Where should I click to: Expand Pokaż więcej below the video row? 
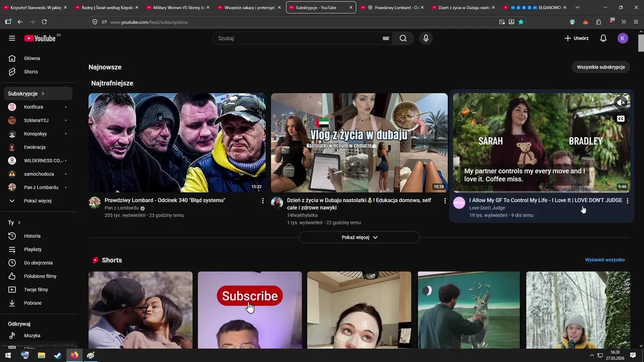359,237
